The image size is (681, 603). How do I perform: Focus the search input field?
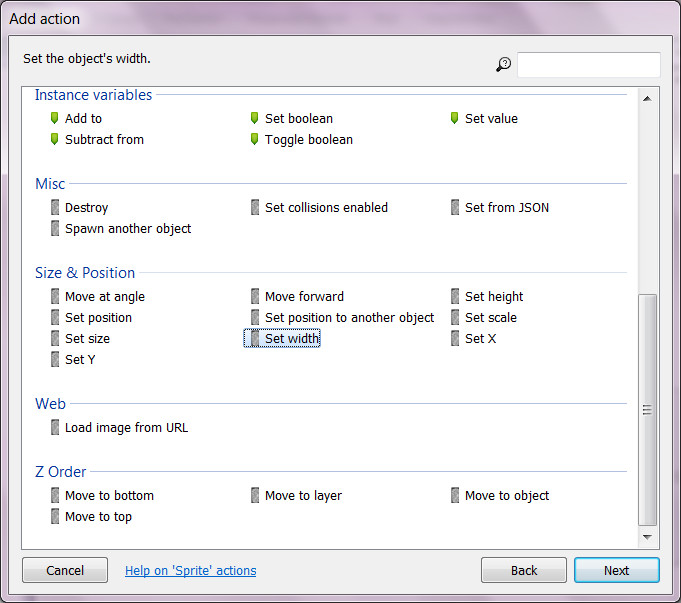pos(588,65)
